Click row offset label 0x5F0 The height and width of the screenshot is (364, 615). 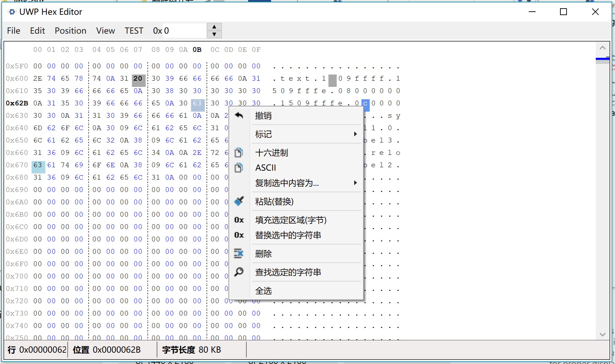pos(17,66)
